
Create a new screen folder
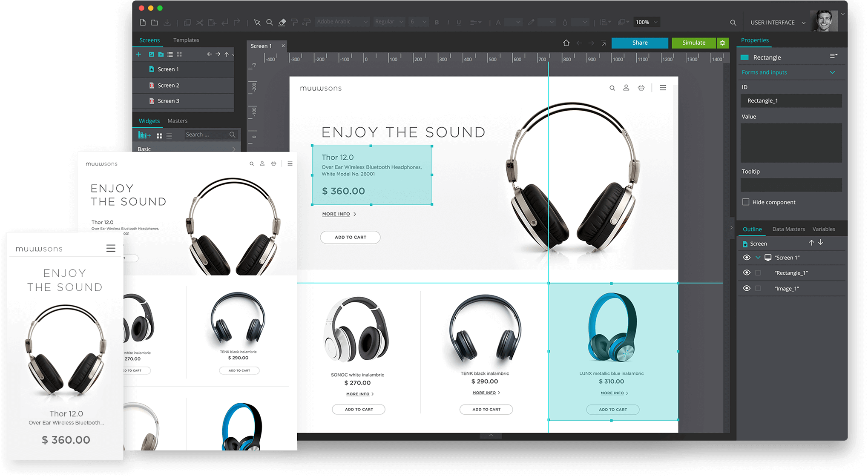[161, 54]
